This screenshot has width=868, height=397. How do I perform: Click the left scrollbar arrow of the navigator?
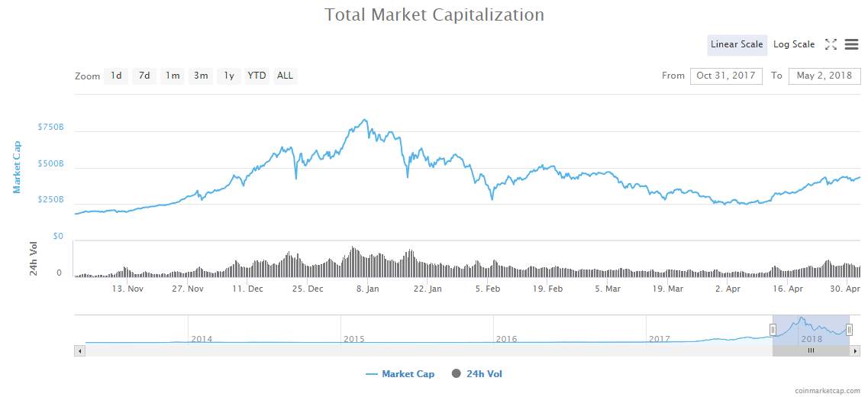[79, 351]
